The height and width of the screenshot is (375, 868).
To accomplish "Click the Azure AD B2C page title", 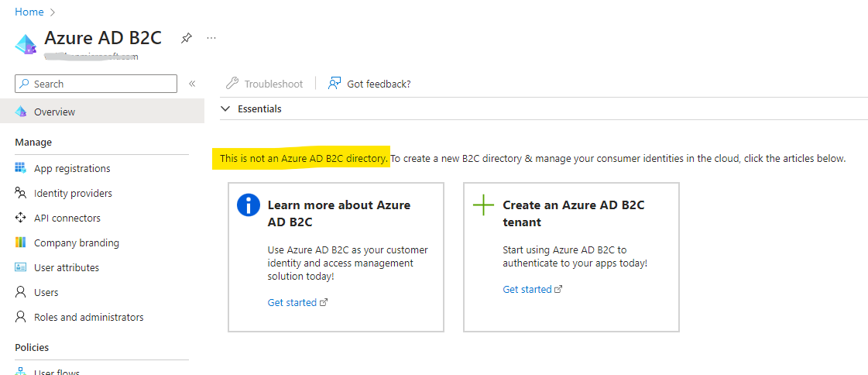I will click(103, 38).
